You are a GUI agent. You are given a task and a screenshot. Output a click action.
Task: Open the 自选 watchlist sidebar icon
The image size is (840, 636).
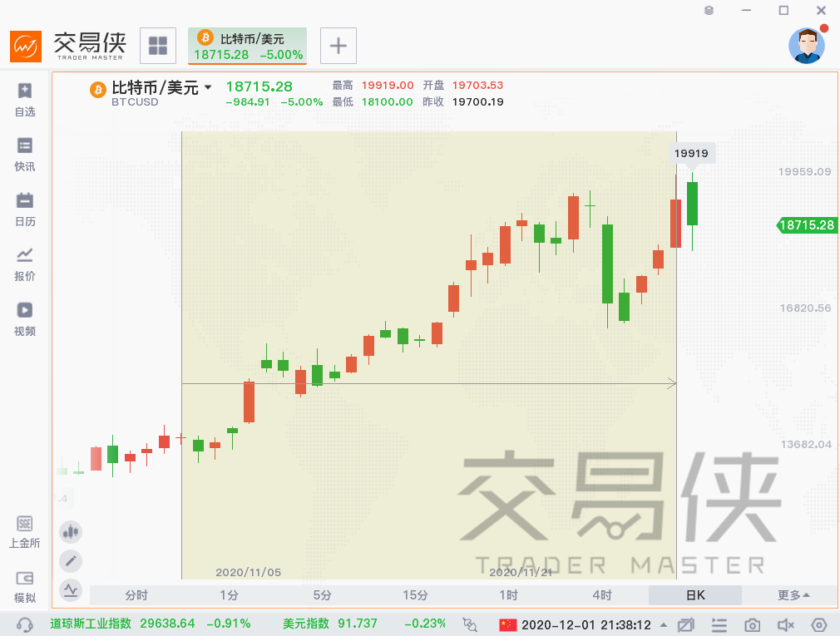point(25,100)
